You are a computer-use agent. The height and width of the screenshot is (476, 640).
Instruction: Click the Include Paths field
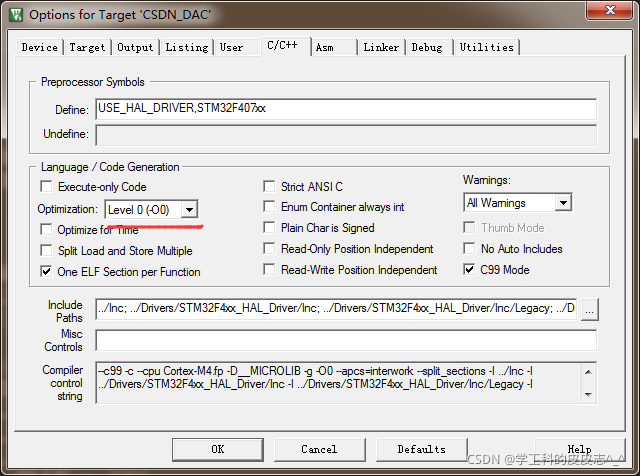tap(336, 309)
